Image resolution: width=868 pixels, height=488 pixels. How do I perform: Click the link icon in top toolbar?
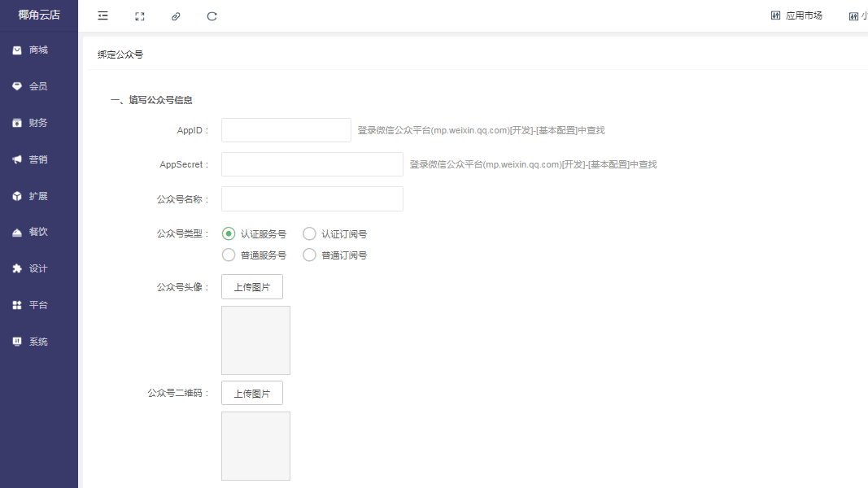coord(176,16)
